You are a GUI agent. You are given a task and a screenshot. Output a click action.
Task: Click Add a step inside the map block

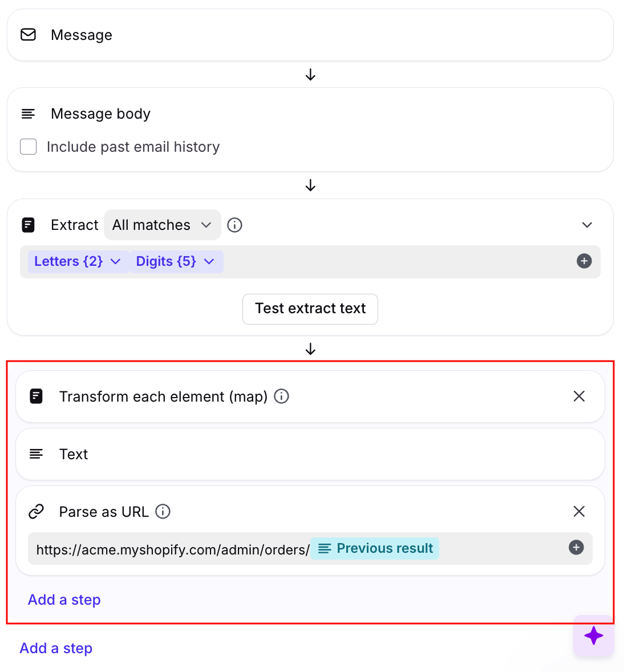[64, 600]
